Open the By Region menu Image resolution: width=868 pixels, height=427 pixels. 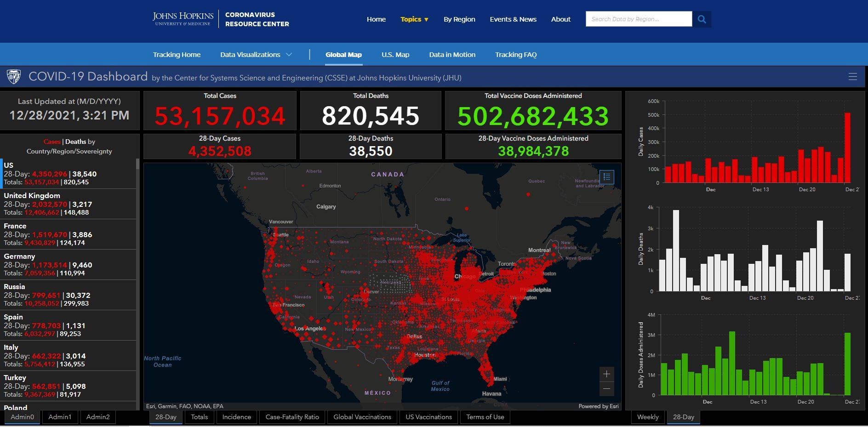point(459,19)
